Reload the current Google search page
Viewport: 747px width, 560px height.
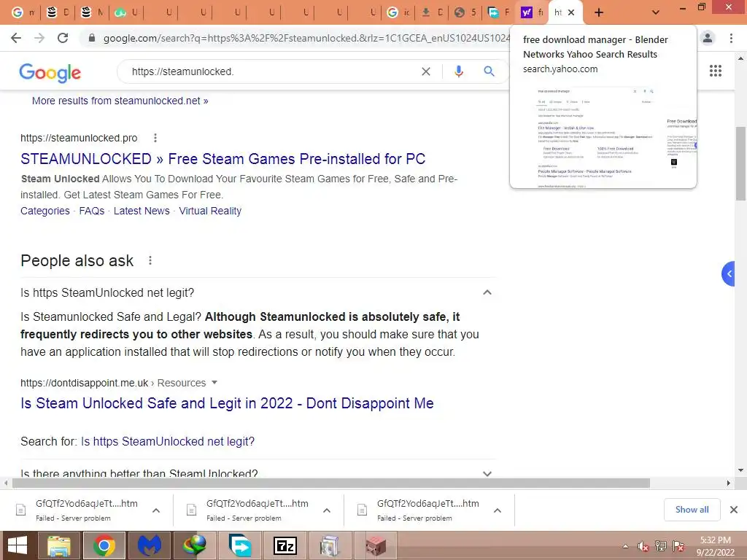point(63,38)
